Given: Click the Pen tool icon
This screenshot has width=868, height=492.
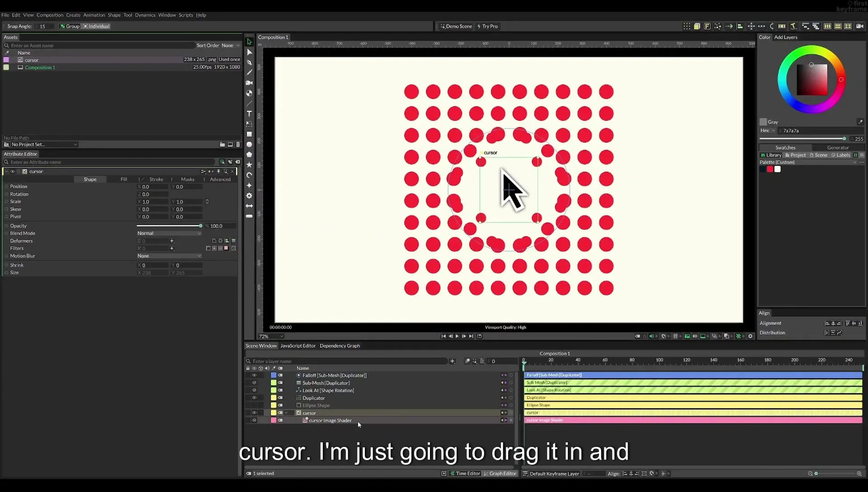Looking at the screenshot, I should 249,62.
